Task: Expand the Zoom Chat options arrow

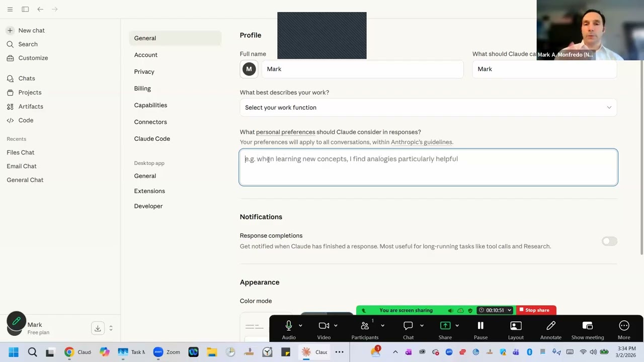Action: pyautogui.click(x=422, y=326)
